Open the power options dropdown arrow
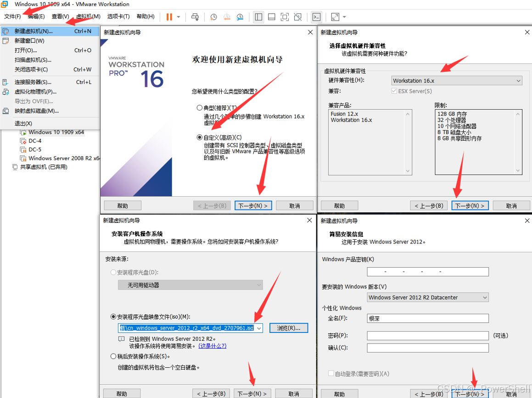The image size is (532, 398). click(x=179, y=17)
